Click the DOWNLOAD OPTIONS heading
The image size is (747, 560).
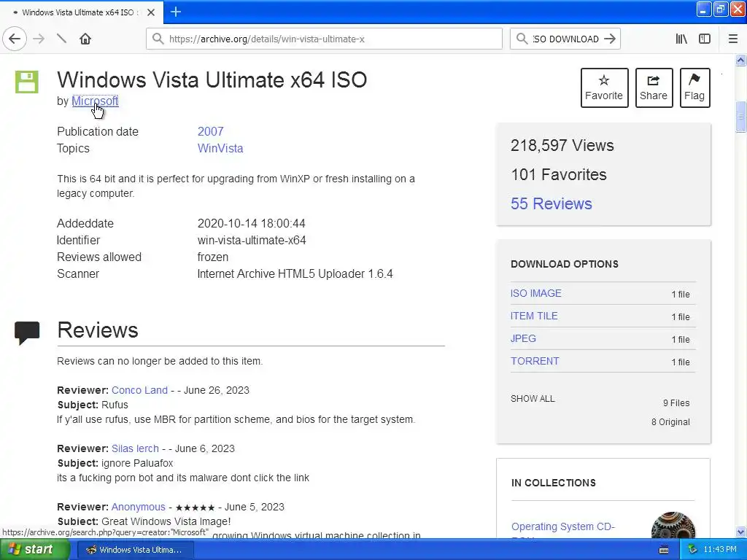click(565, 264)
